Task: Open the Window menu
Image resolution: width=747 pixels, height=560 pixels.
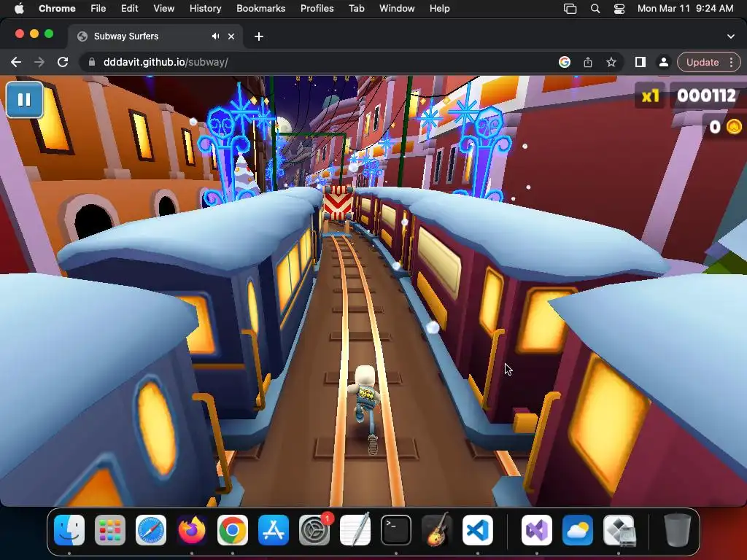Action: [x=397, y=8]
